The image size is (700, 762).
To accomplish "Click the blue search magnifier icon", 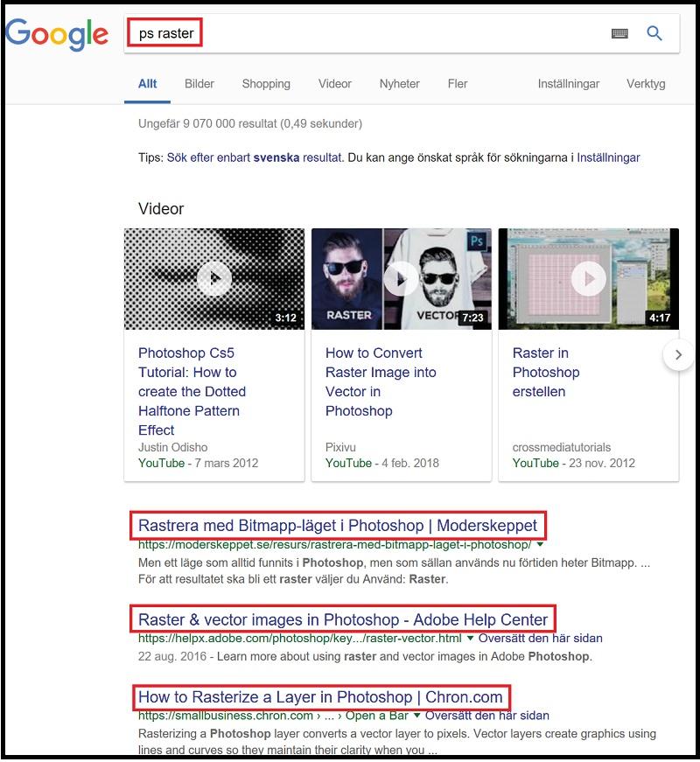I will point(654,33).
